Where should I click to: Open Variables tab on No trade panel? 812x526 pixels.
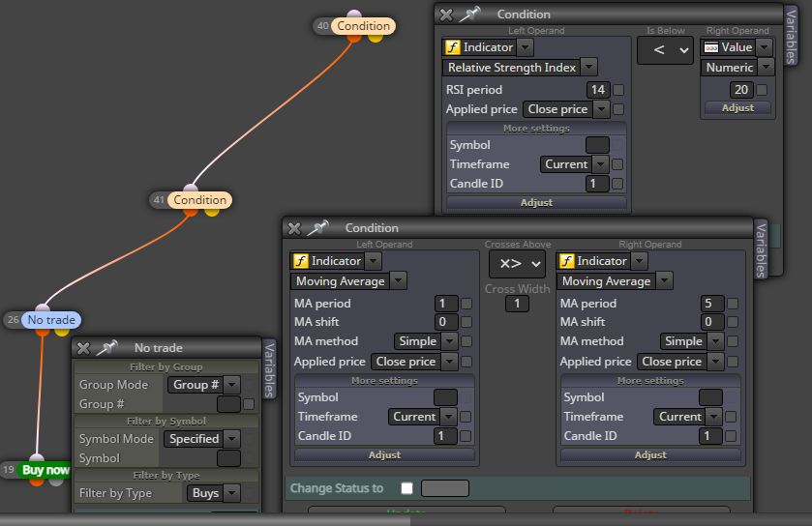pos(269,370)
